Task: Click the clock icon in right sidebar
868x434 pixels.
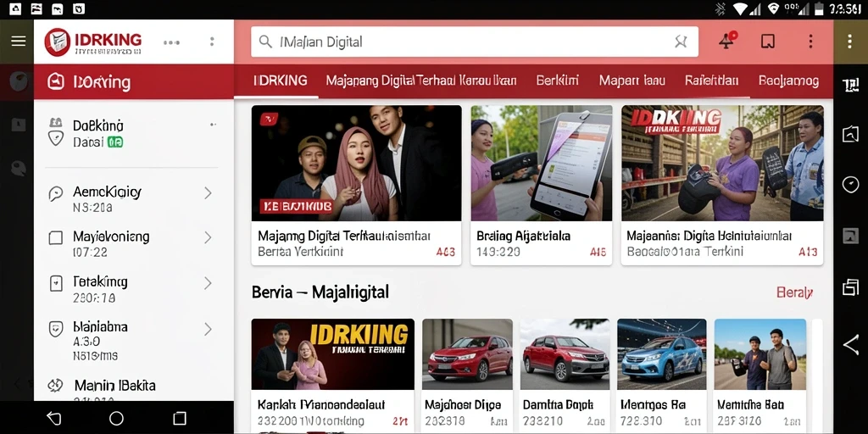Action: click(850, 184)
